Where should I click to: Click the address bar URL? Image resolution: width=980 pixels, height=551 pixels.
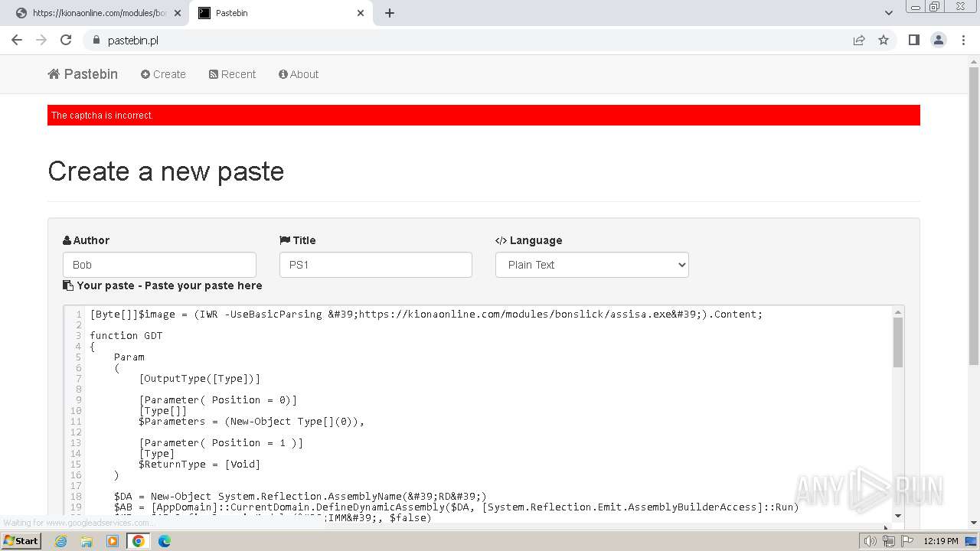point(133,41)
